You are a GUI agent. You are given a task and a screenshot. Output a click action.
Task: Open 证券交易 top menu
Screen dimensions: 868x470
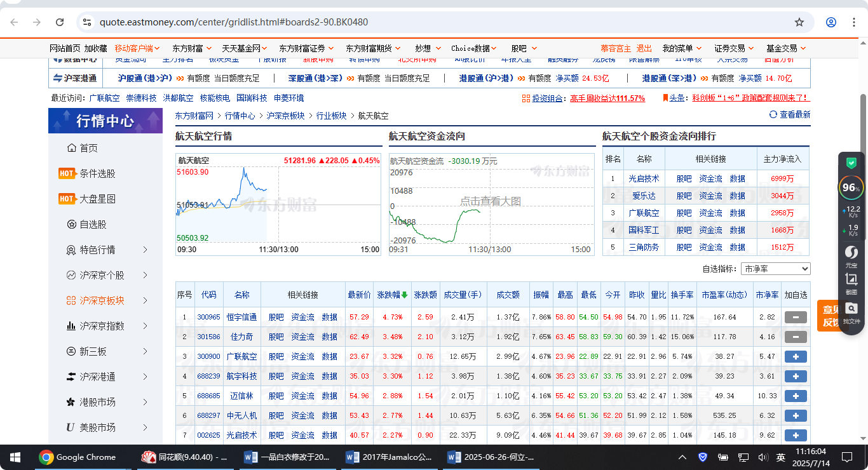[x=734, y=48]
